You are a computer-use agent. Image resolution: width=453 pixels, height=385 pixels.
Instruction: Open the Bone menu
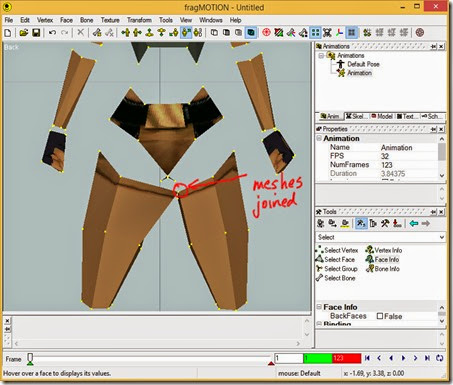click(87, 20)
